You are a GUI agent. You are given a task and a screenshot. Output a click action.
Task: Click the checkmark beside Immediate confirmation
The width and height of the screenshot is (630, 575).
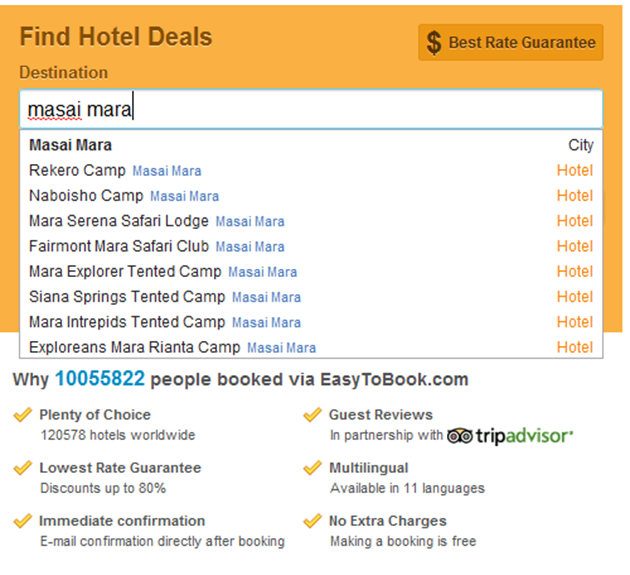tap(23, 521)
